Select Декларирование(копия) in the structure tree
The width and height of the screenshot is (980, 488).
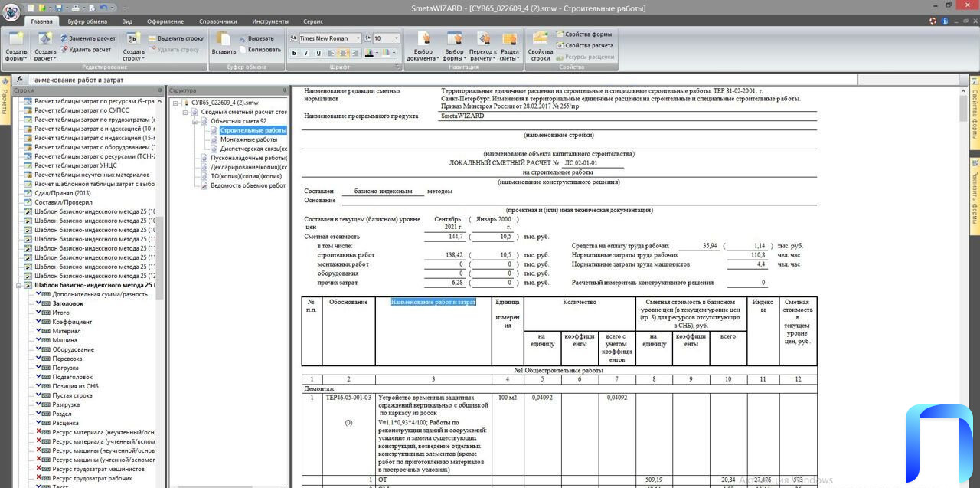249,167
